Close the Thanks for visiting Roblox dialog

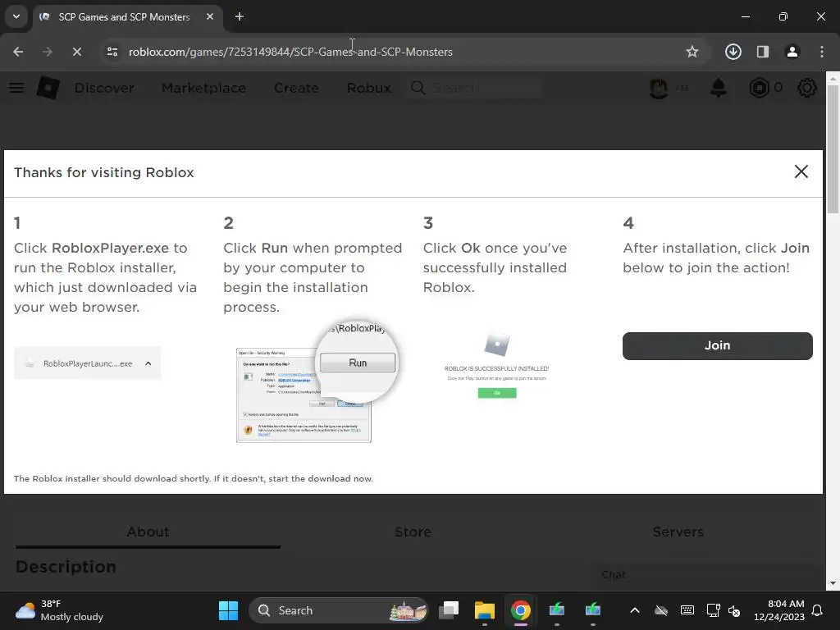[x=801, y=171]
